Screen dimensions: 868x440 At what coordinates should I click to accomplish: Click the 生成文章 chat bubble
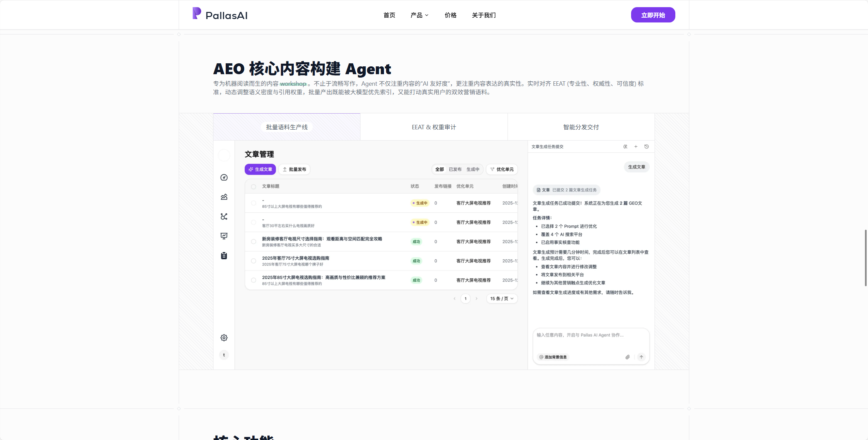[x=637, y=167]
